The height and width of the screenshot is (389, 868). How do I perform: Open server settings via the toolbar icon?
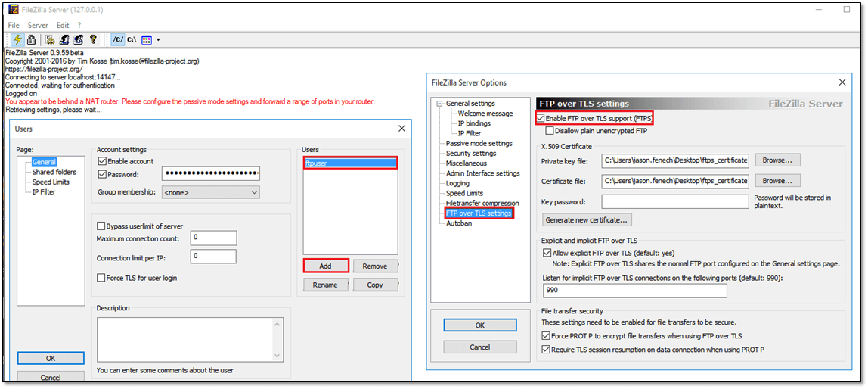click(51, 40)
